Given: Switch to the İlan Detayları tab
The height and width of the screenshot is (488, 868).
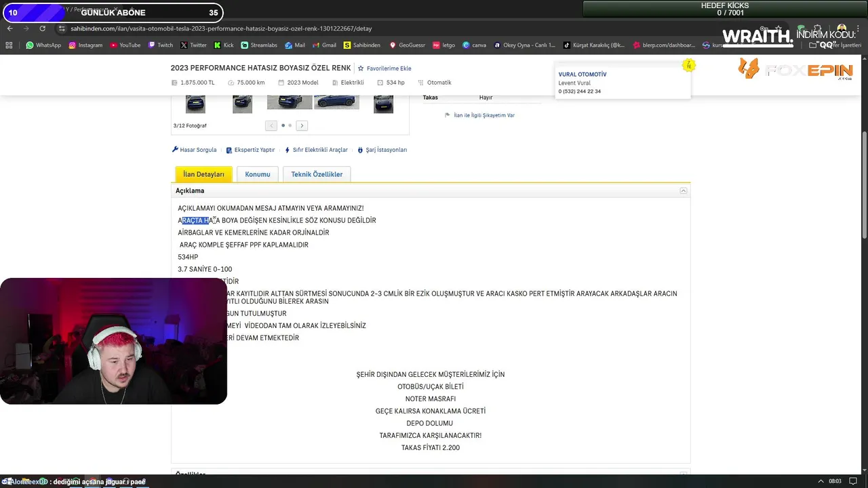Looking at the screenshot, I should point(203,174).
